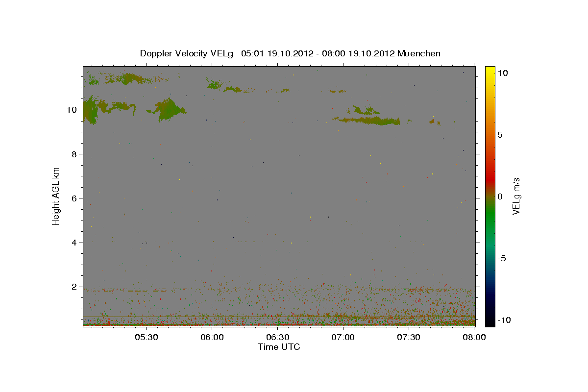Click the 07:00 time tick label

[x=343, y=337]
